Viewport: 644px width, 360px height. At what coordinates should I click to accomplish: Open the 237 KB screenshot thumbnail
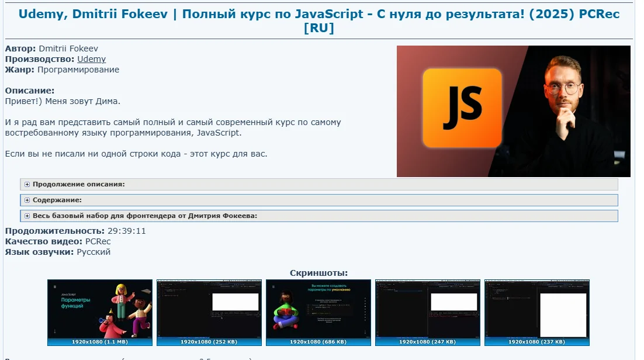point(537,312)
